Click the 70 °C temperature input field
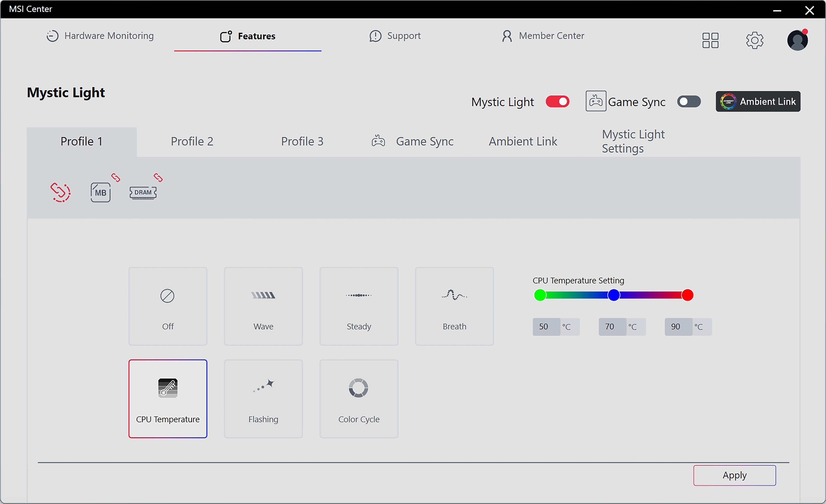 (x=612, y=327)
